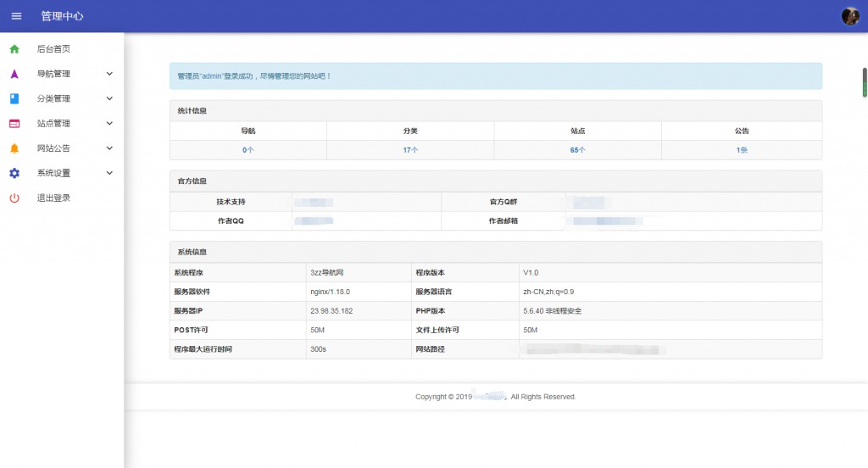
Task: Click the red site management icon
Action: pyautogui.click(x=14, y=124)
